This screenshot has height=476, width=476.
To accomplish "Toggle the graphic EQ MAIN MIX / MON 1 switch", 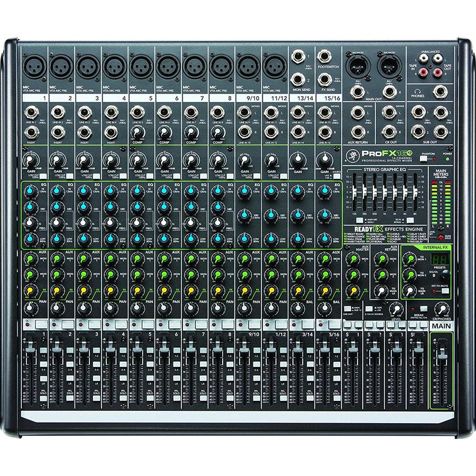I will (360, 220).
